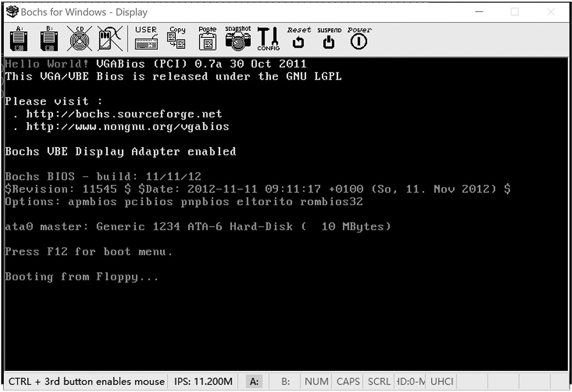Click the Paste clipboard icon
Image resolution: width=572 pixels, height=392 pixels.
tap(207, 38)
